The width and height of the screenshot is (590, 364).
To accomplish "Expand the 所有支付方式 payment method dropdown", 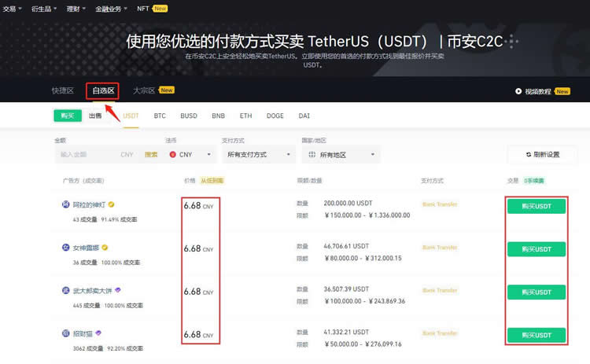I will tap(258, 155).
